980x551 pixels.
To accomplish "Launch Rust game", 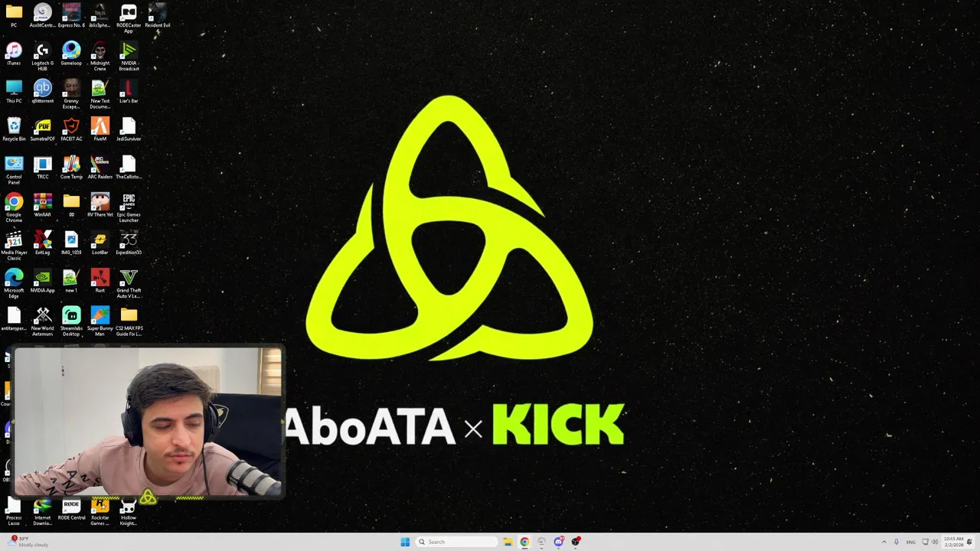I will point(100,281).
